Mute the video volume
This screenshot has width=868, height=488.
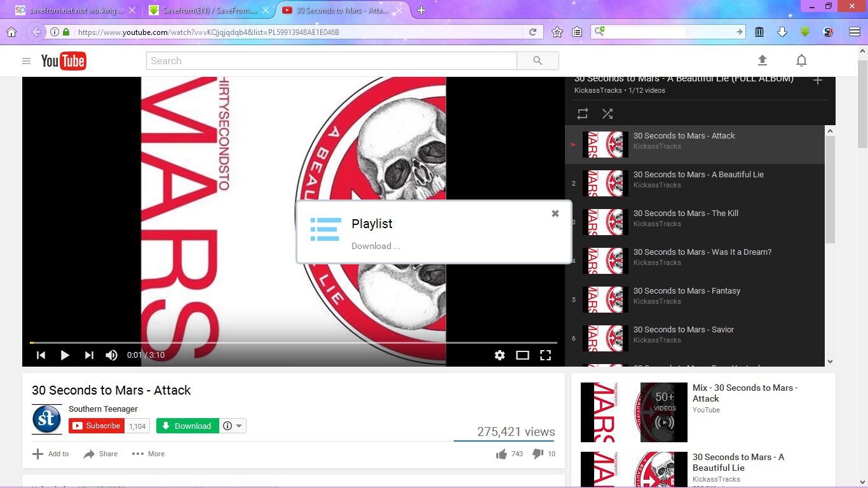112,355
